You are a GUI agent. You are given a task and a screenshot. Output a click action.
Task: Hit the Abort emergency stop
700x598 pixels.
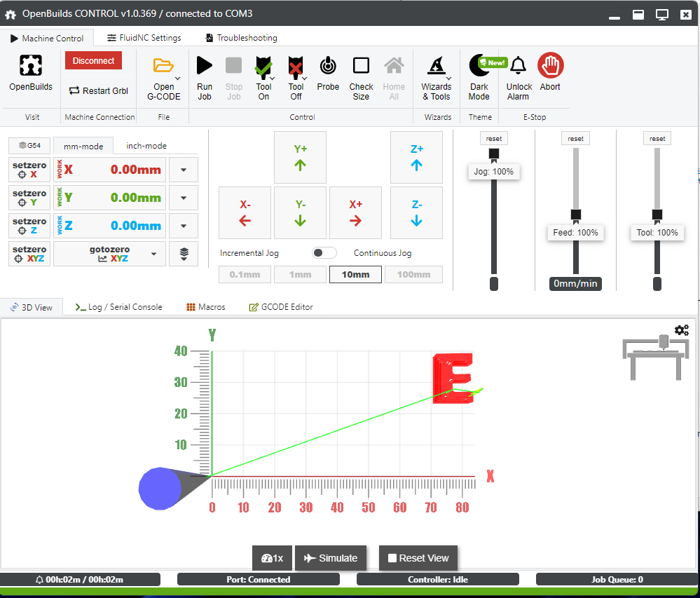point(551,65)
